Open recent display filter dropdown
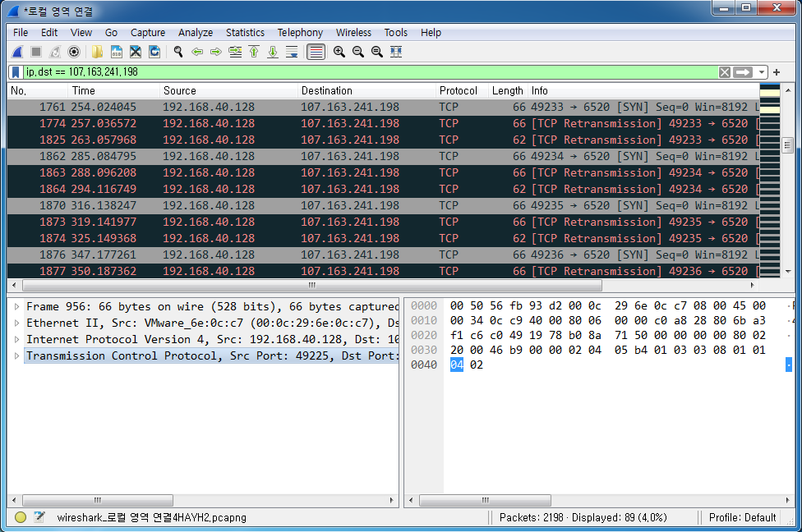The width and height of the screenshot is (802, 532). click(762, 72)
